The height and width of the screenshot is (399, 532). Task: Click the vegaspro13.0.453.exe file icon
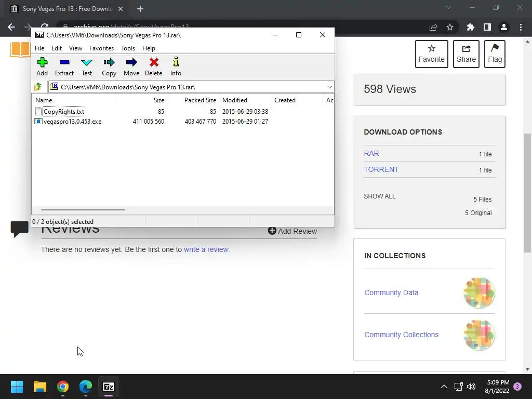38,121
